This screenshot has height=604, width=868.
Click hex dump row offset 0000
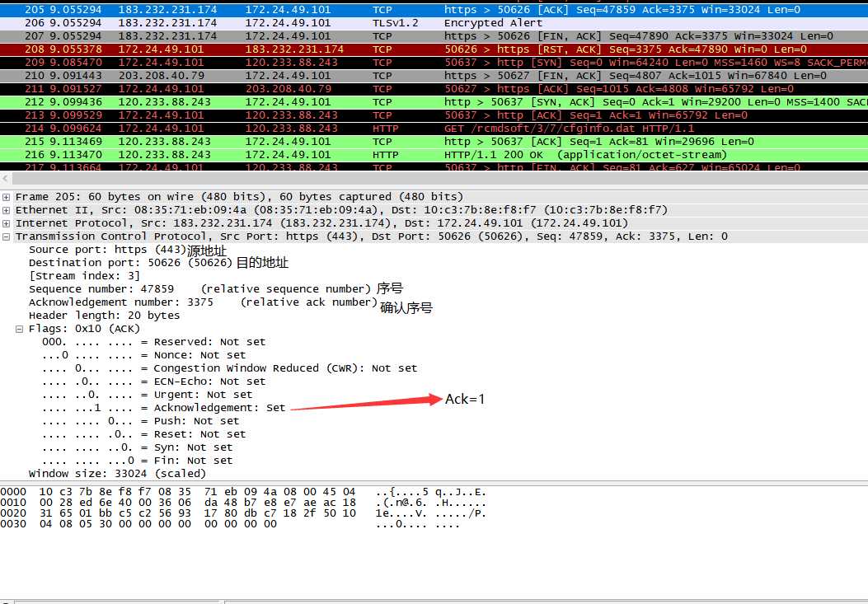point(243,492)
